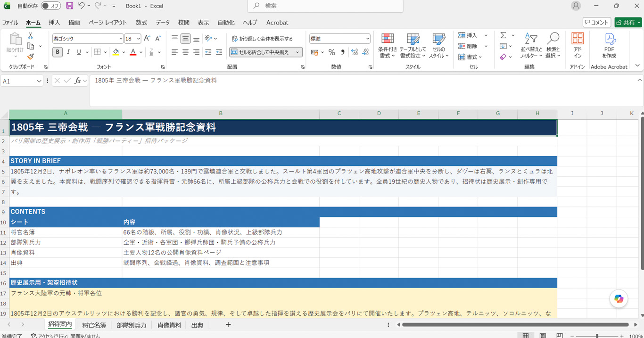Open Format as Table (テーブルとして書式設定) dropdown
The image size is (644, 338).
412,45
